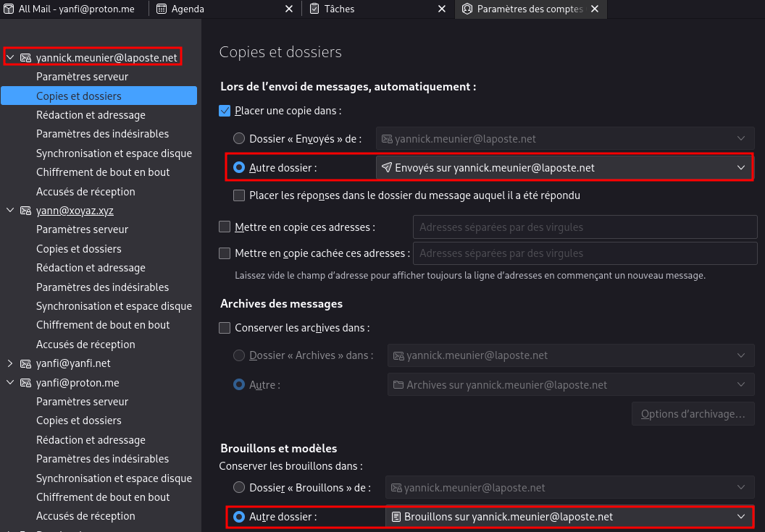The width and height of the screenshot is (765, 532).
Task: Open the Brouillons sur yannick.meunier@laposte.net dropdown
Action: tap(569, 517)
